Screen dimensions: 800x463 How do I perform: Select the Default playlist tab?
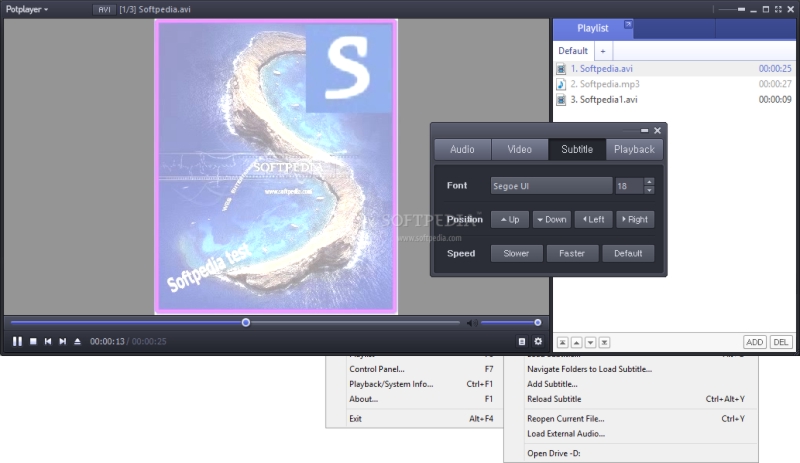click(x=573, y=51)
